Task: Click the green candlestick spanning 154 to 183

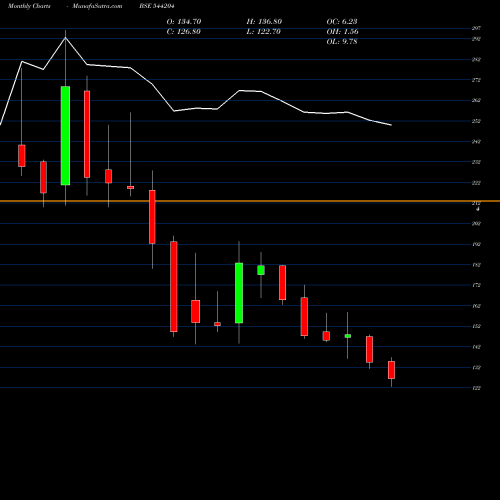Action: pyautogui.click(x=239, y=293)
